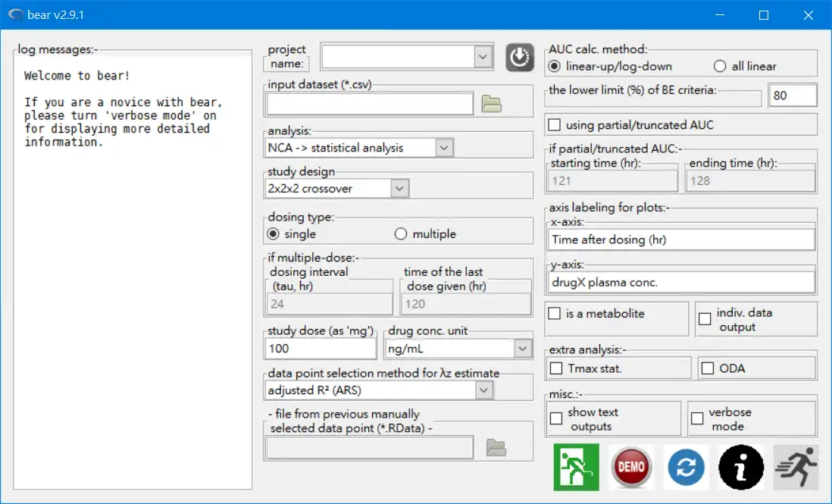Click the bear app icon in the title bar
Image resolution: width=832 pixels, height=504 pixels.
tap(16, 14)
